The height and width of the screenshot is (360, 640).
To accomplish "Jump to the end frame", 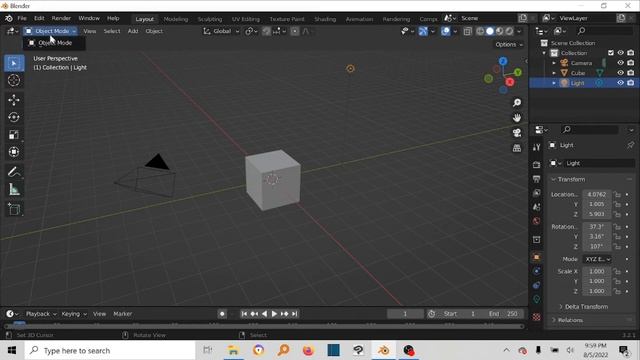I will tap(295, 314).
